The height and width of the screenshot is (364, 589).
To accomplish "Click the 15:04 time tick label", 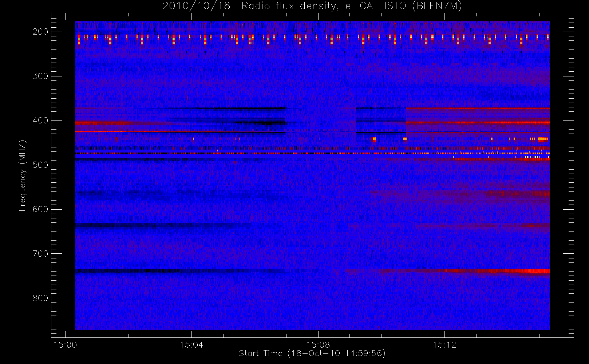I will pos(191,345).
